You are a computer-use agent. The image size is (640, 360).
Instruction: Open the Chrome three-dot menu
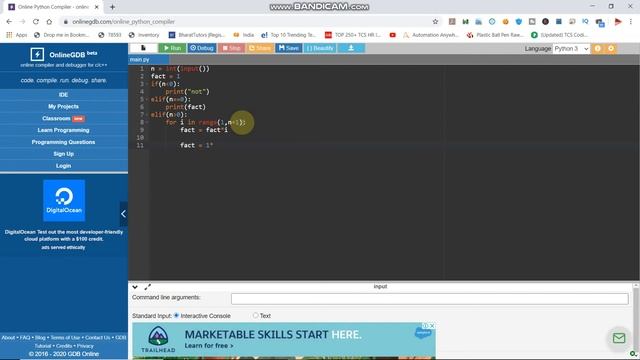tap(631, 22)
